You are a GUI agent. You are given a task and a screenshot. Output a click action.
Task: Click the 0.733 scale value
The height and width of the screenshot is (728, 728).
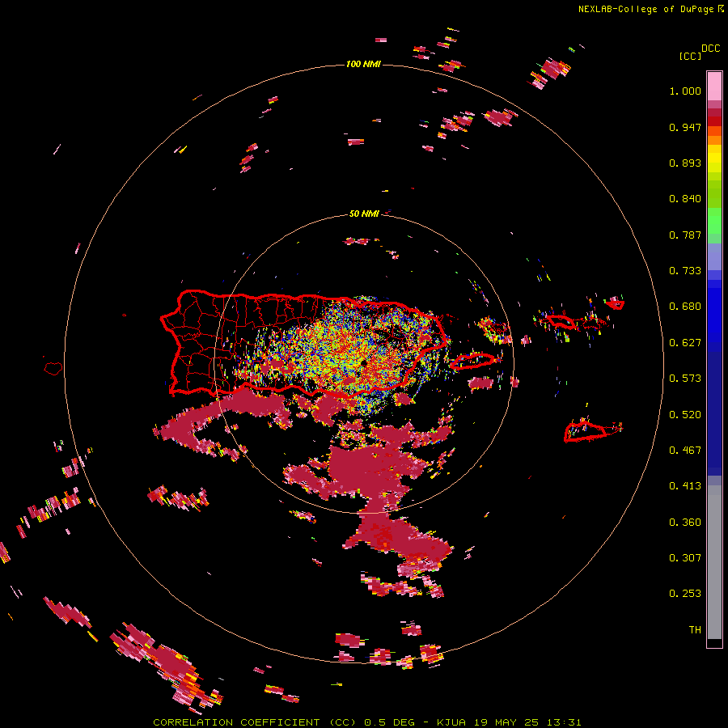pyautogui.click(x=685, y=271)
